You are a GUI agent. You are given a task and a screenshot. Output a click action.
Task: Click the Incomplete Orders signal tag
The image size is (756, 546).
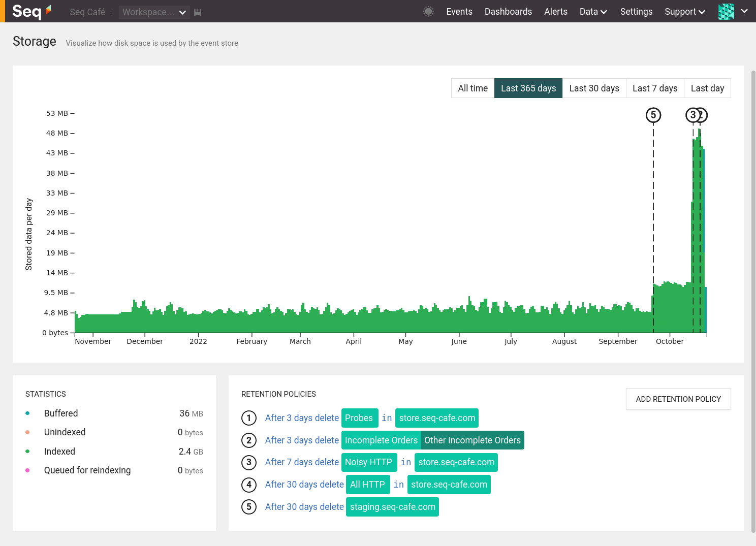[381, 440]
